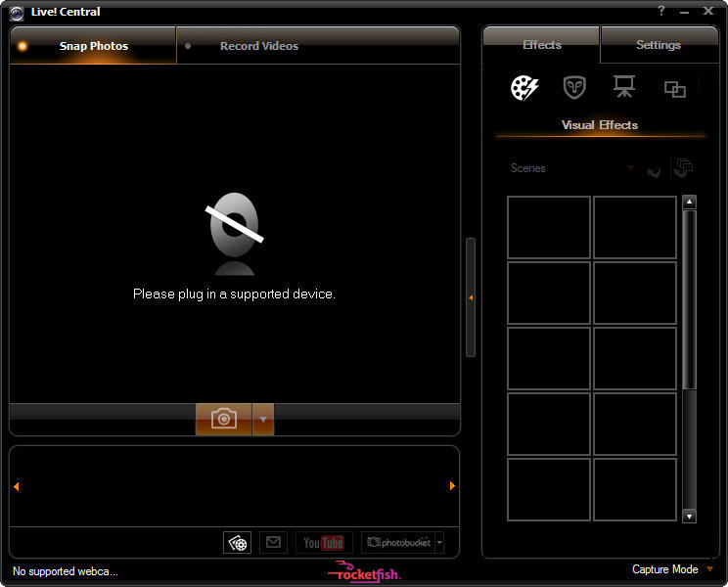
Task: Switch to the Settings tab
Action: [658, 45]
